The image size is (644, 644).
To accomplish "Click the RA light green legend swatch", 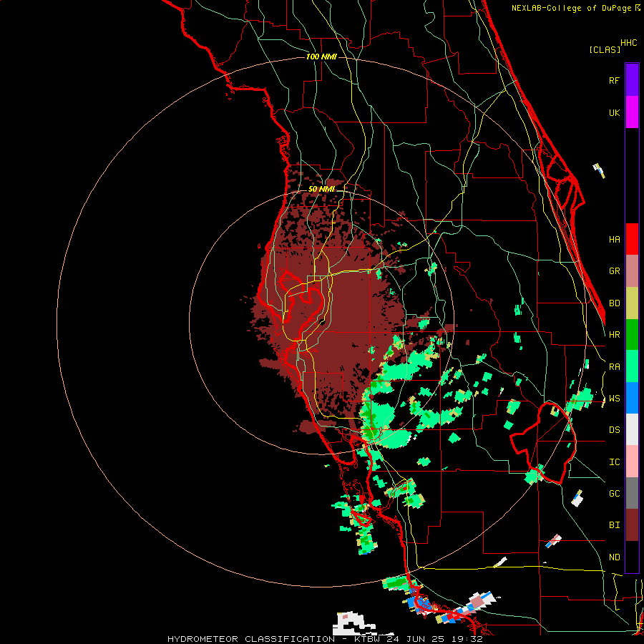I will 632,366.
